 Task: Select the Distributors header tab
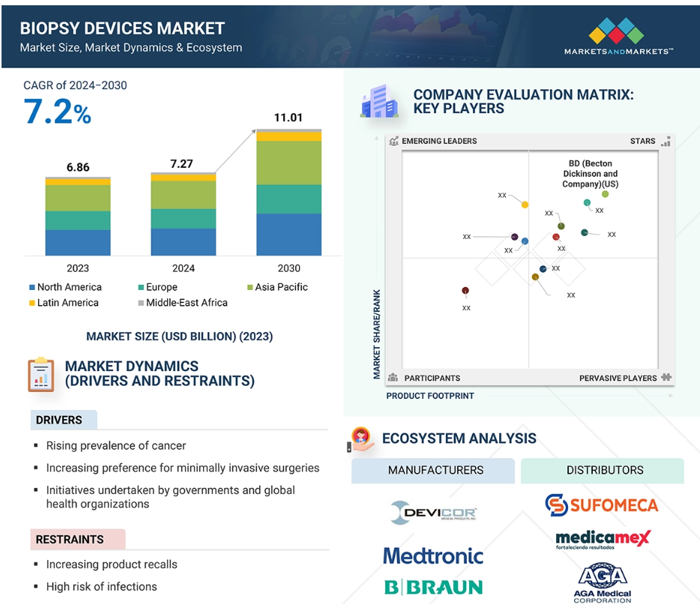tap(603, 471)
